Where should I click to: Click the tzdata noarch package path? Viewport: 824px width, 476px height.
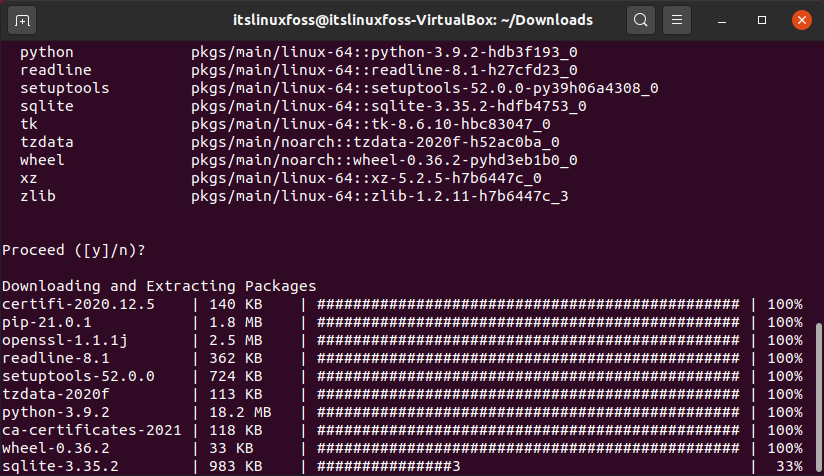(x=375, y=142)
